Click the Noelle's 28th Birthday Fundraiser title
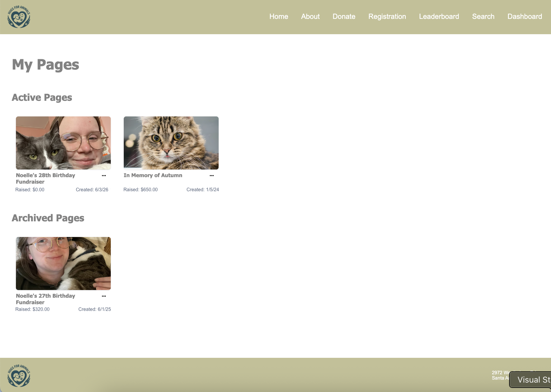551x392 pixels. pos(45,179)
